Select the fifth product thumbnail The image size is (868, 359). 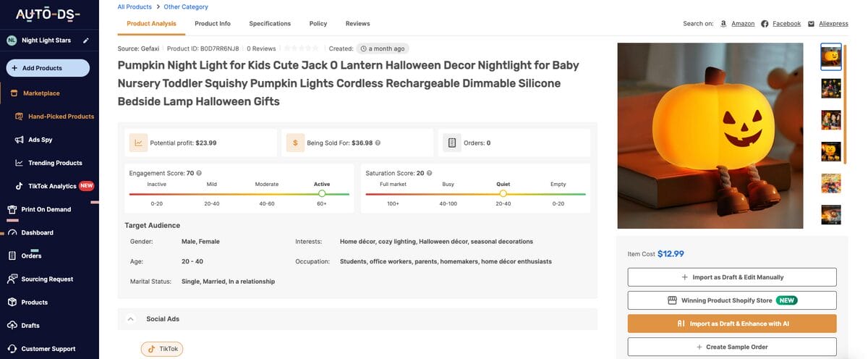coord(831,183)
